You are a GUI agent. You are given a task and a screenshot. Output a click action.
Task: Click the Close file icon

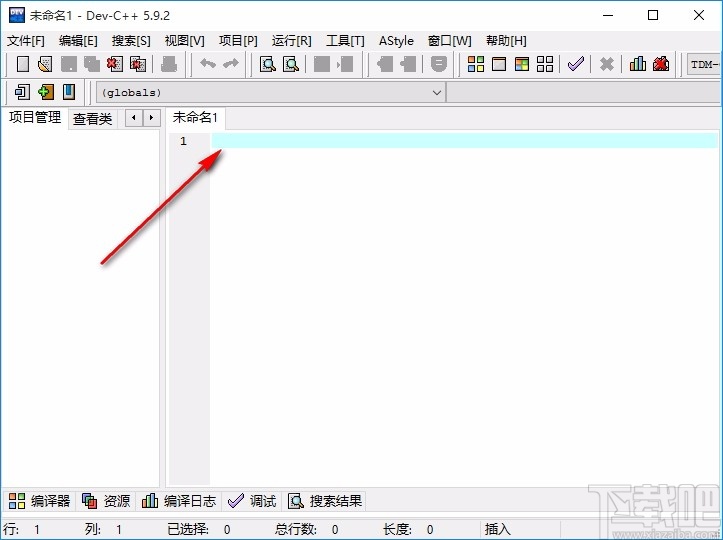[x=114, y=64]
